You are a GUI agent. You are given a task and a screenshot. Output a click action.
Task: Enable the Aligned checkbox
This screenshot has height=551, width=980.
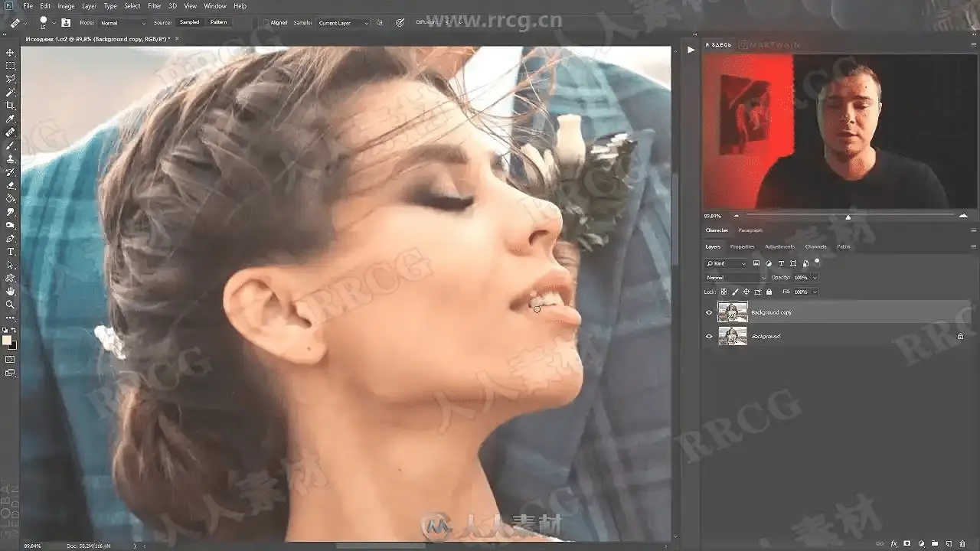pyautogui.click(x=266, y=23)
